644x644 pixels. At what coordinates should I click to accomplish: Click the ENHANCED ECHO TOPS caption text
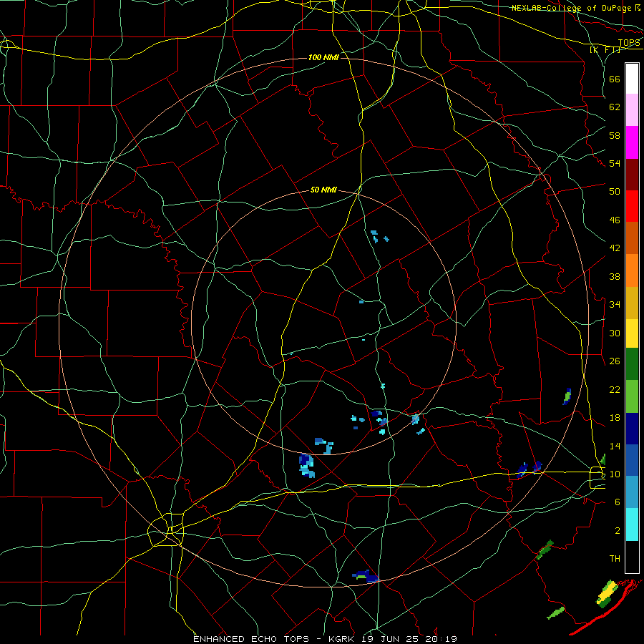[x=251, y=639]
